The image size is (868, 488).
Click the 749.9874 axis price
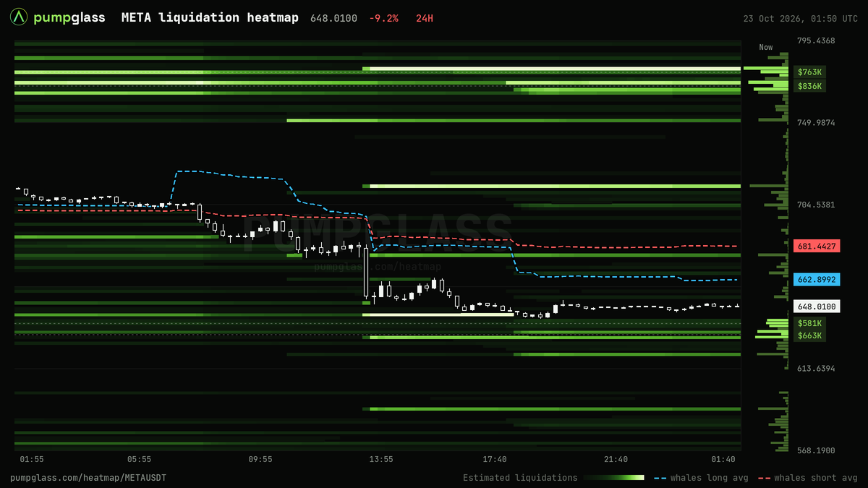point(816,123)
